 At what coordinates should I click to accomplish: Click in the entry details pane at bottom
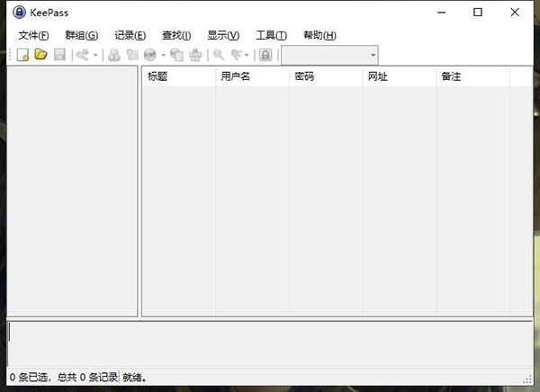(270, 343)
